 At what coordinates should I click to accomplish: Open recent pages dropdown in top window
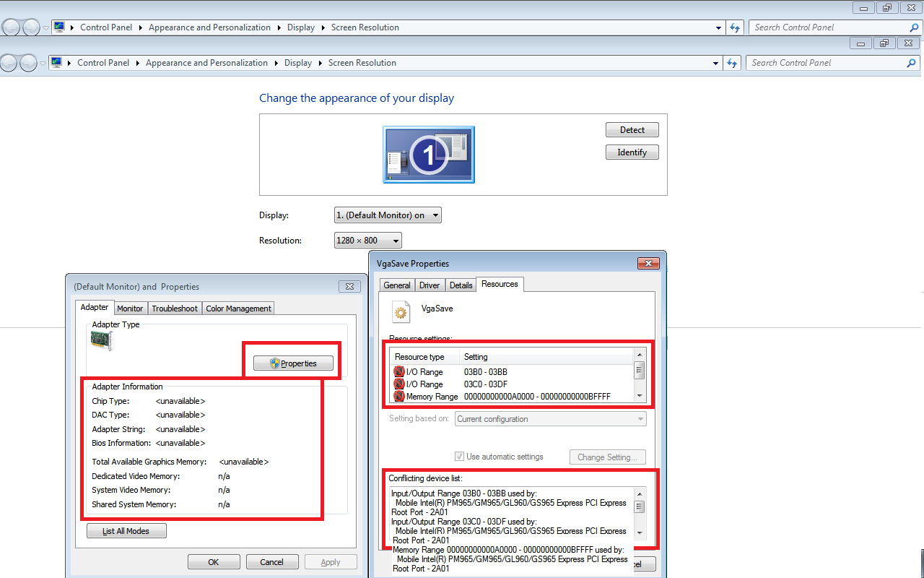point(45,28)
